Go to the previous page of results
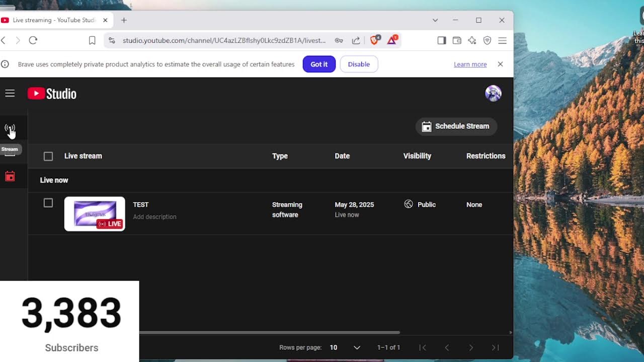 coord(447,347)
